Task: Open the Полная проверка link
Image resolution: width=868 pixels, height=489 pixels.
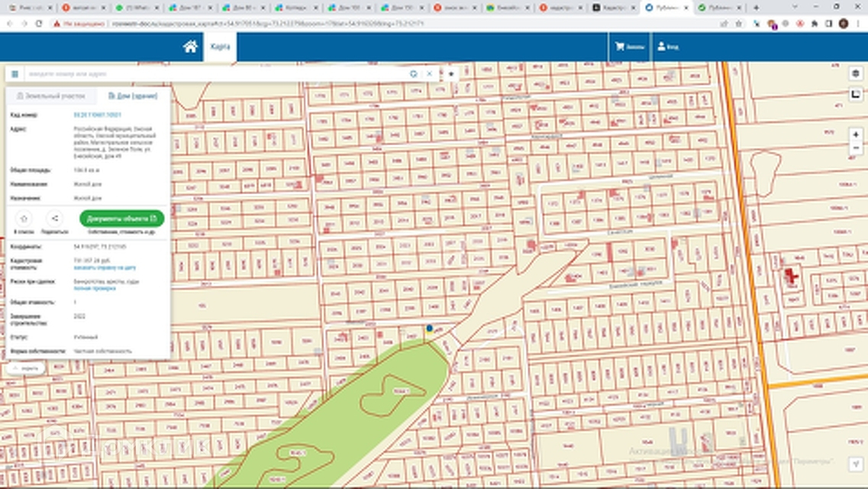Action: click(x=95, y=289)
